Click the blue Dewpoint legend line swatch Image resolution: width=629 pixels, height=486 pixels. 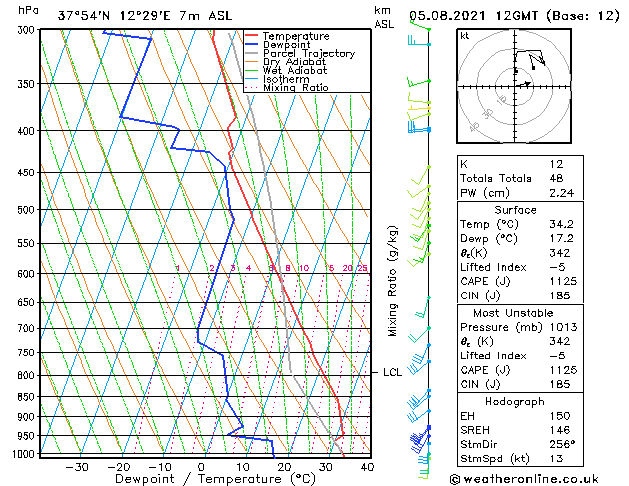252,44
